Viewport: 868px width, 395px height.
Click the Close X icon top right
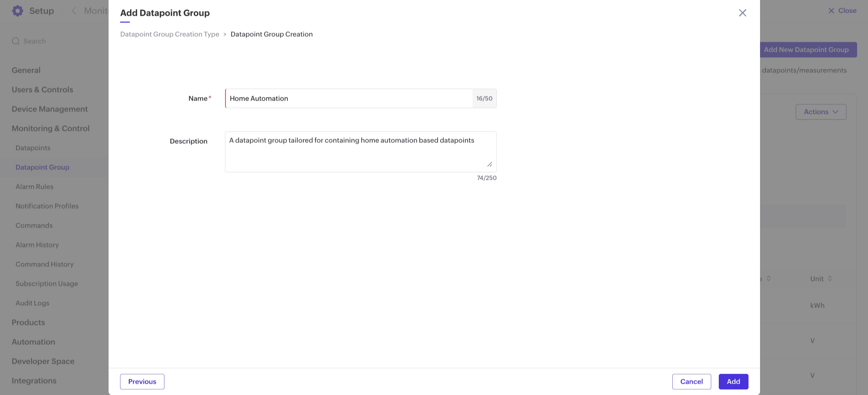tap(831, 11)
